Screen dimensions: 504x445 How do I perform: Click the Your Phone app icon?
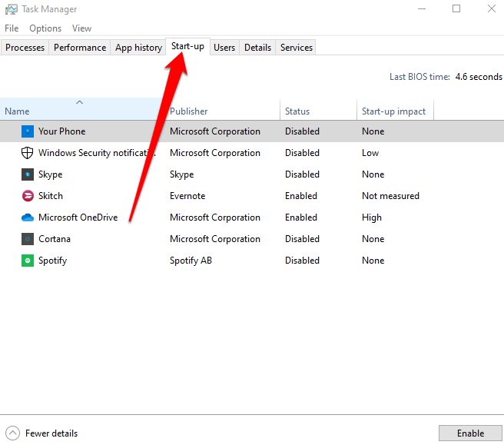click(x=28, y=131)
